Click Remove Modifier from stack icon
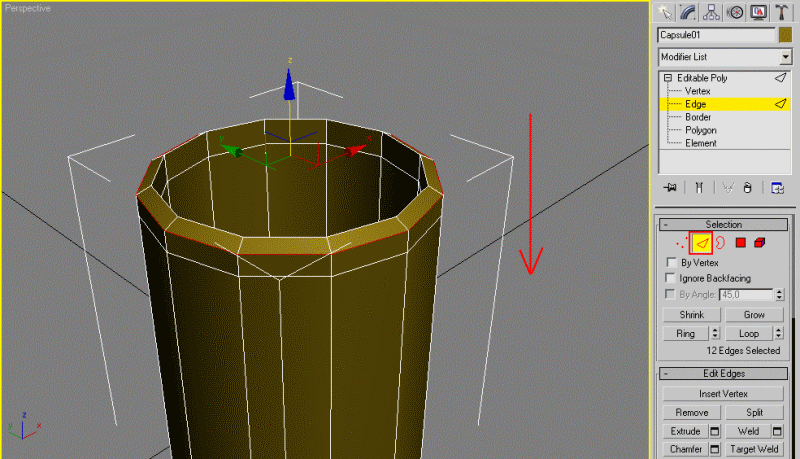 747,188
